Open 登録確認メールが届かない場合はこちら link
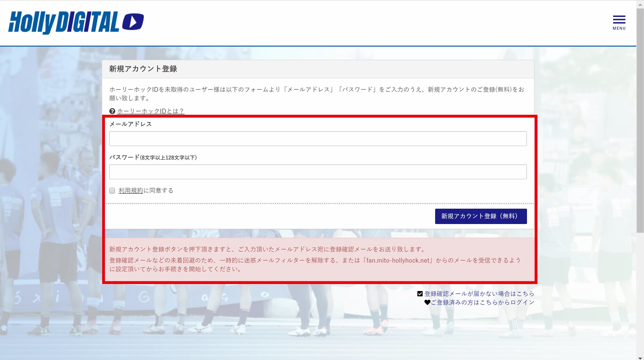This screenshot has width=644, height=360. click(x=479, y=294)
